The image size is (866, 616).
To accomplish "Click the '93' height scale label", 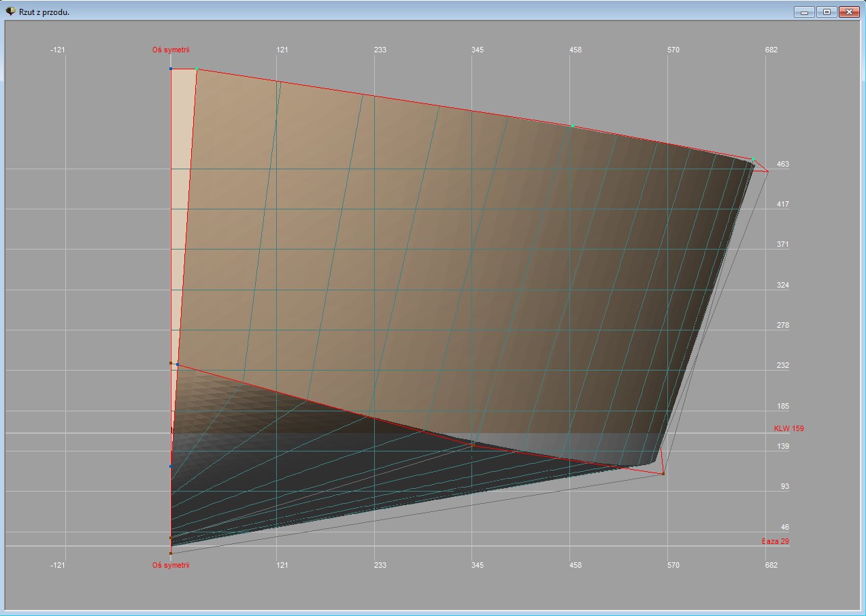I will 785,486.
